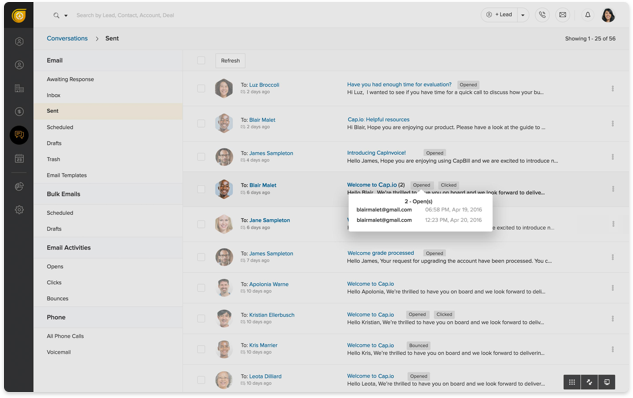Open 'Welcome grade processed' email
Viewport: 633px width, 398px height.
tap(381, 253)
